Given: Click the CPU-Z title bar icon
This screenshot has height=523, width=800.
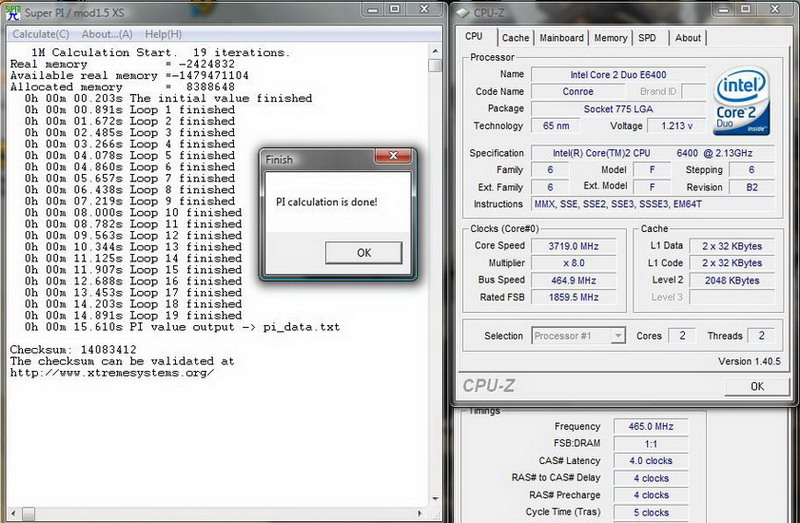Looking at the screenshot, I should pos(464,10).
